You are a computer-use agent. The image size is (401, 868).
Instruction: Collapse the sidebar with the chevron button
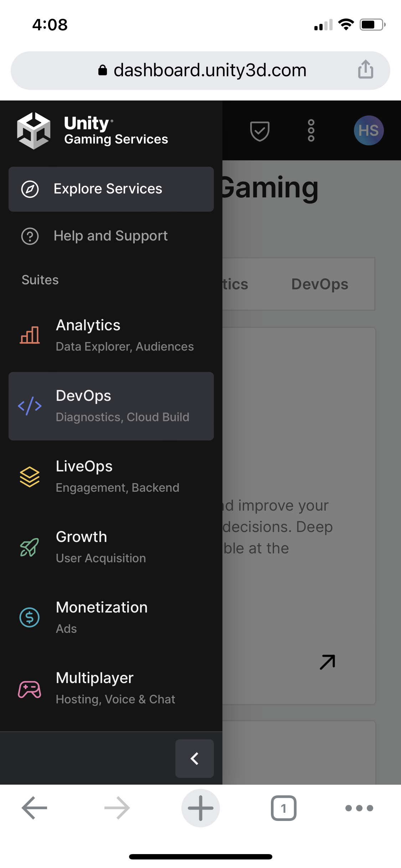click(194, 758)
